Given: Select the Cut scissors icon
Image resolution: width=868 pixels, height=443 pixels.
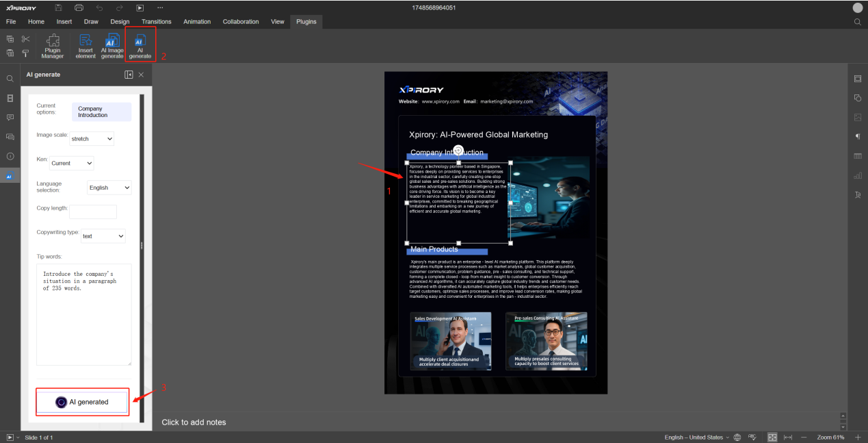Looking at the screenshot, I should (25, 39).
